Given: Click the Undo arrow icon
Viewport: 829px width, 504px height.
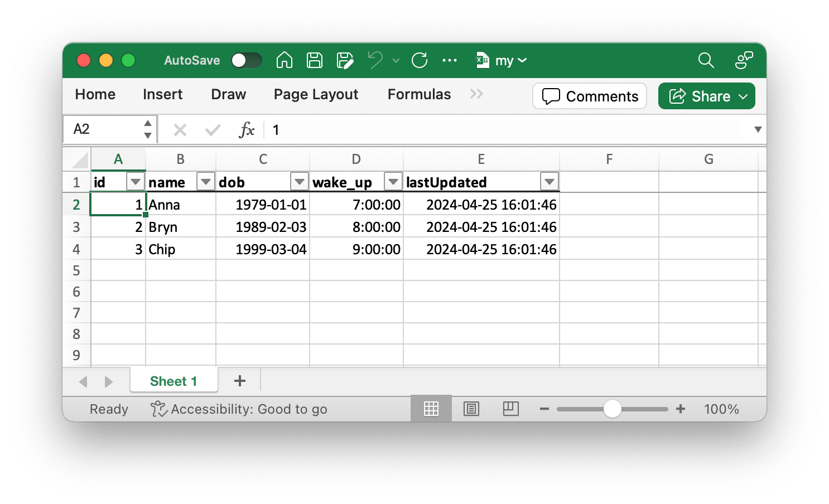Looking at the screenshot, I should (x=375, y=60).
